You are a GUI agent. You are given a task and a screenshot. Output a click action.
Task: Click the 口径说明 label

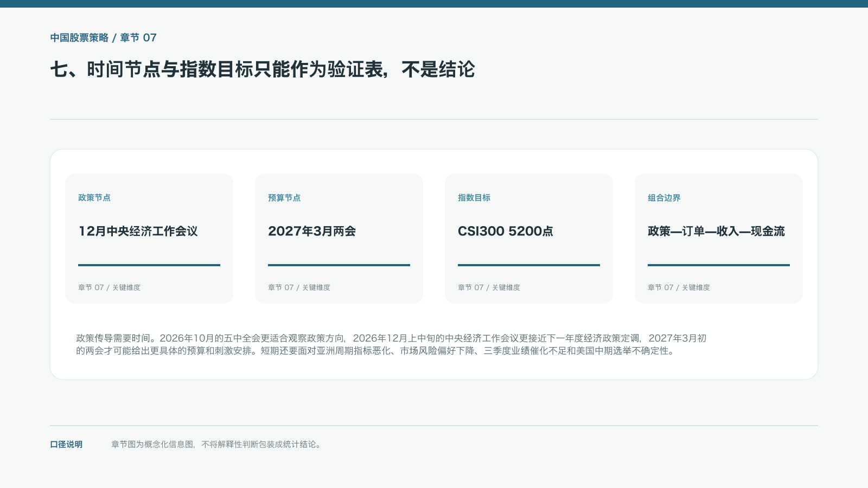point(66,445)
